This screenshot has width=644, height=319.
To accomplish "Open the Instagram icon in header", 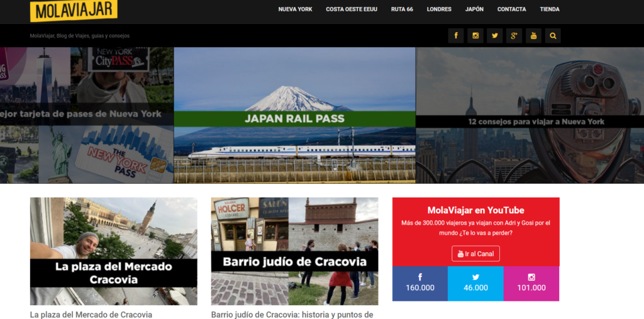I will [475, 36].
